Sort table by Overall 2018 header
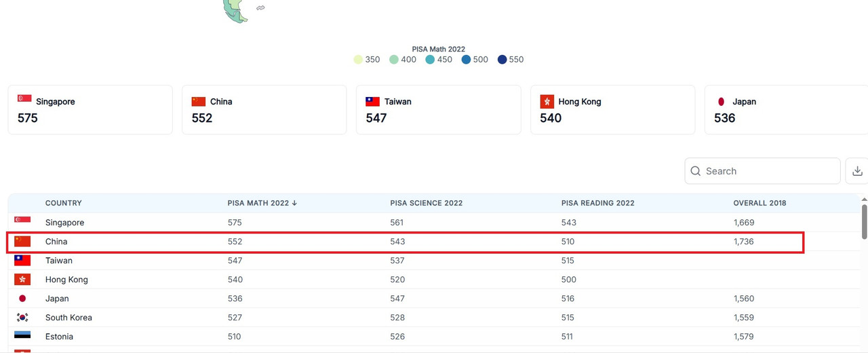This screenshot has height=353, width=868. click(759, 203)
